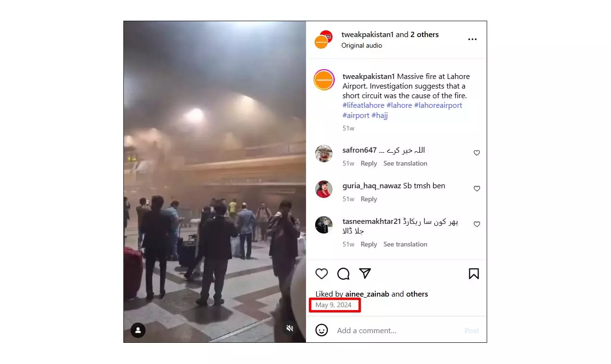Open comments via speech bubble icon

pyautogui.click(x=343, y=274)
